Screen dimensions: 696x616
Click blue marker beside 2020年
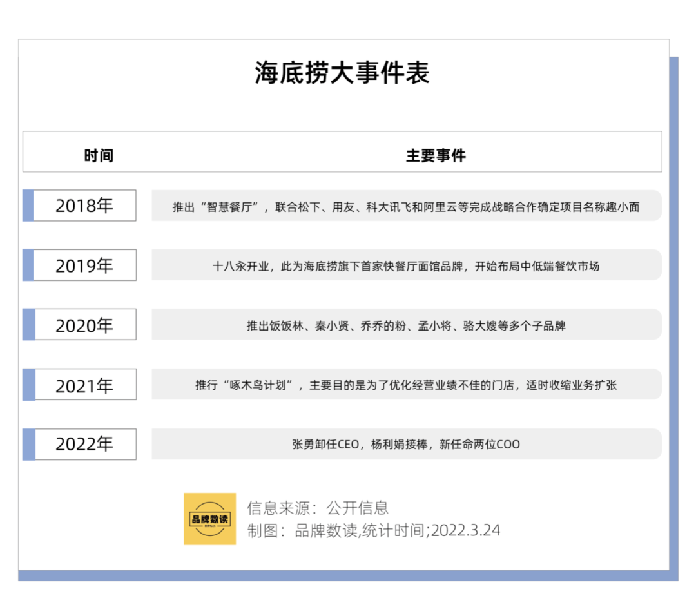(x=28, y=325)
